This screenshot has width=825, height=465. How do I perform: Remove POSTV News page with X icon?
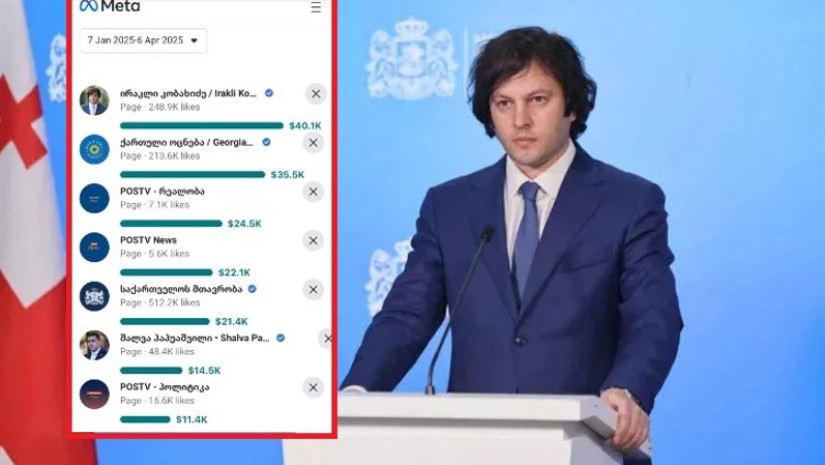click(313, 240)
